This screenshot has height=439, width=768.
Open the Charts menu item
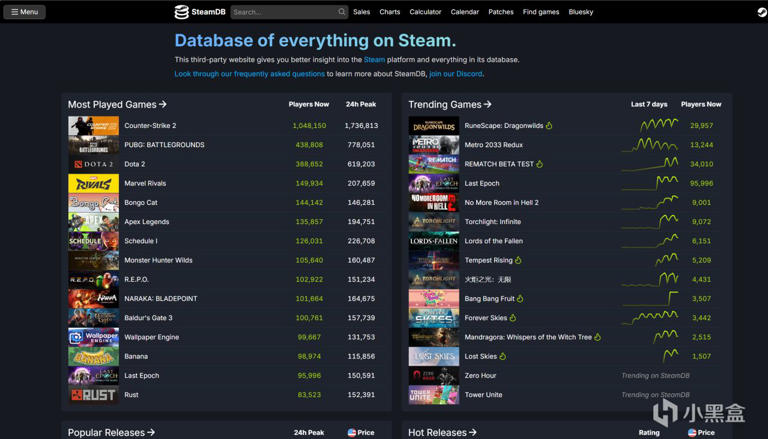tap(390, 12)
